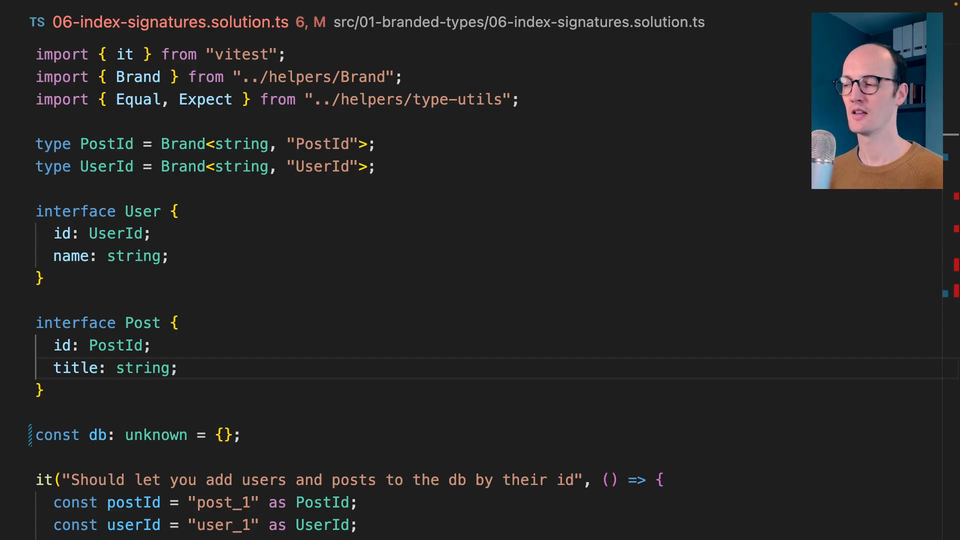
Task: Place cursor on the unknown type annotation
Action: pos(156,435)
